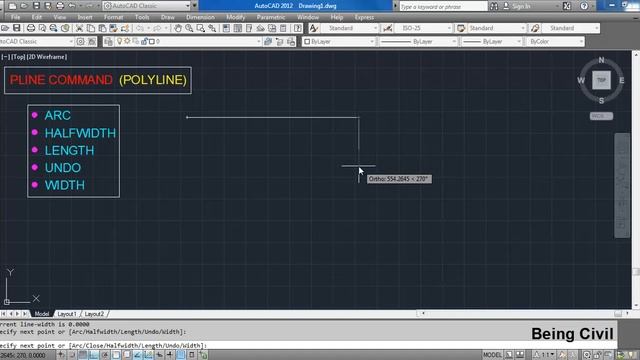Open the QuickCalc calculator icon
The height and width of the screenshot is (360, 640).
[x=283, y=28]
